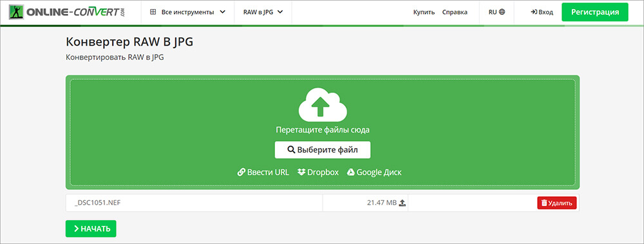Open the Все инструменты menu
Image resolution: width=644 pixels, height=244 pixels.
click(x=187, y=12)
